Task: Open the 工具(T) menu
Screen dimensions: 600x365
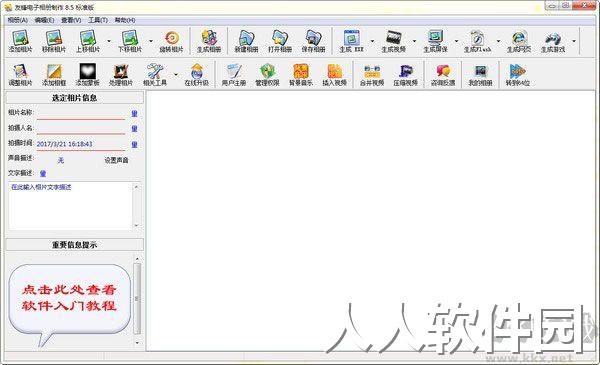Action: pos(98,20)
